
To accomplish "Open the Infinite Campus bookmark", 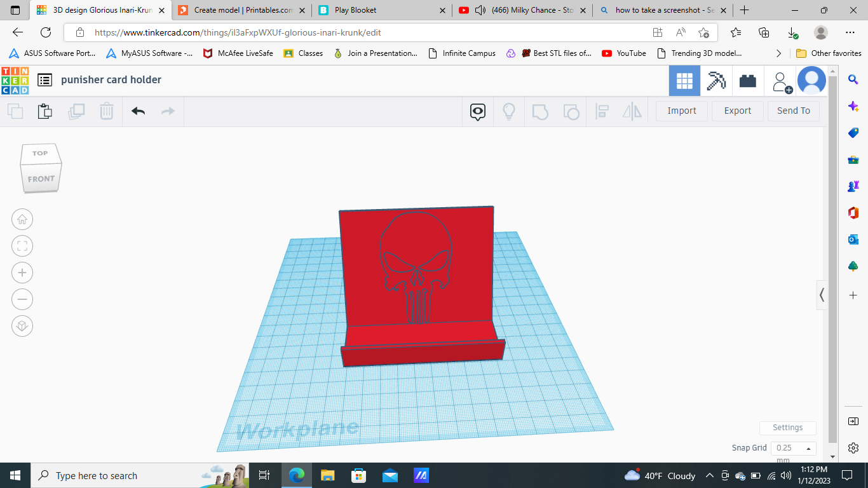I will (x=462, y=53).
